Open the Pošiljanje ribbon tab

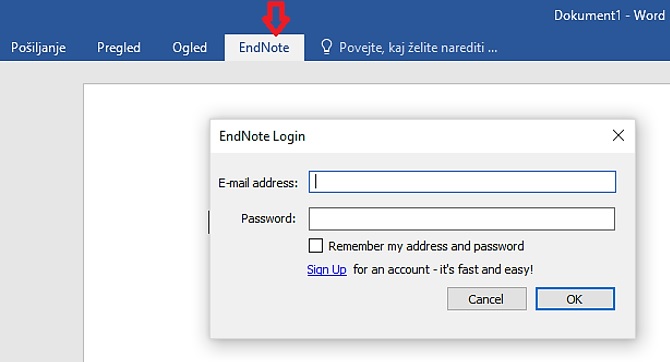click(x=38, y=47)
